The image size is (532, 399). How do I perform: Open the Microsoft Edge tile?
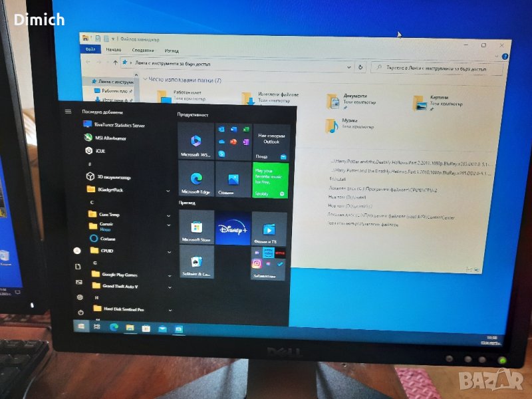tap(196, 179)
